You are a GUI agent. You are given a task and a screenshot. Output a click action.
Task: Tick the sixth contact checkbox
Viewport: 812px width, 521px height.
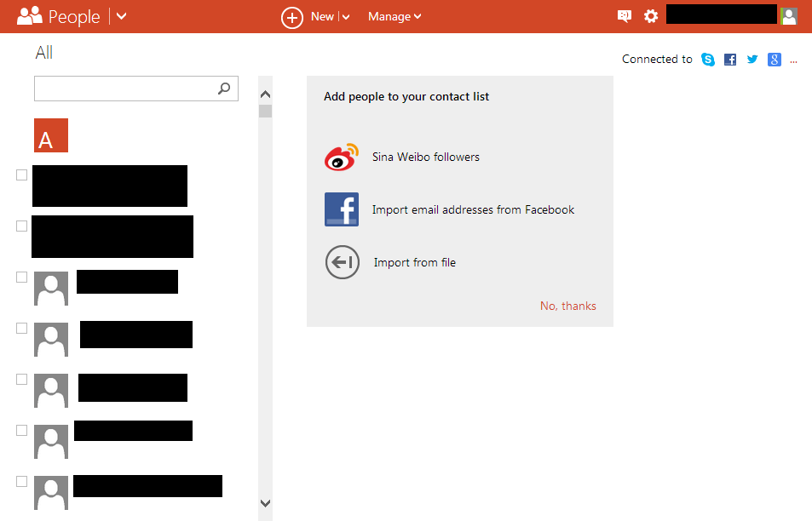coord(22,431)
